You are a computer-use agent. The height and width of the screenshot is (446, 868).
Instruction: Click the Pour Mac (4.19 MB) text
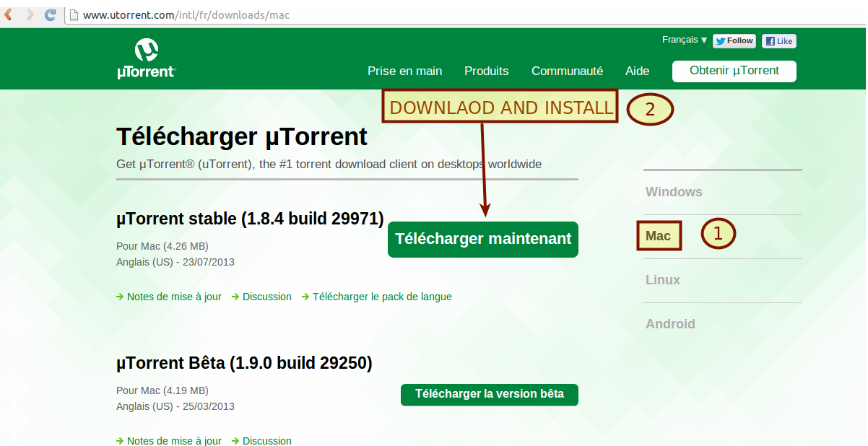pos(162,390)
